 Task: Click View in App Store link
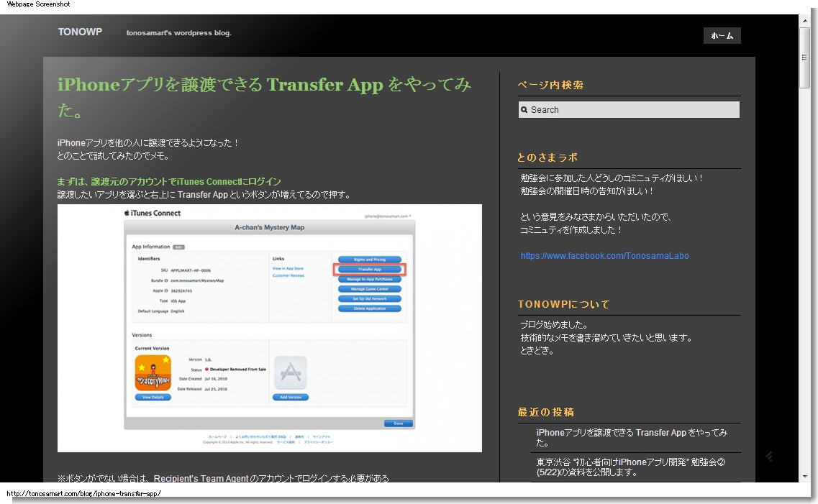[288, 268]
